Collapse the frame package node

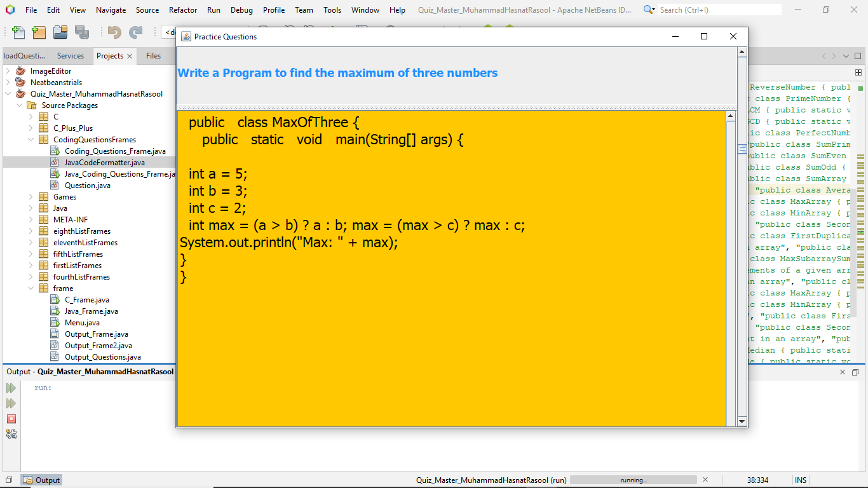(x=31, y=288)
